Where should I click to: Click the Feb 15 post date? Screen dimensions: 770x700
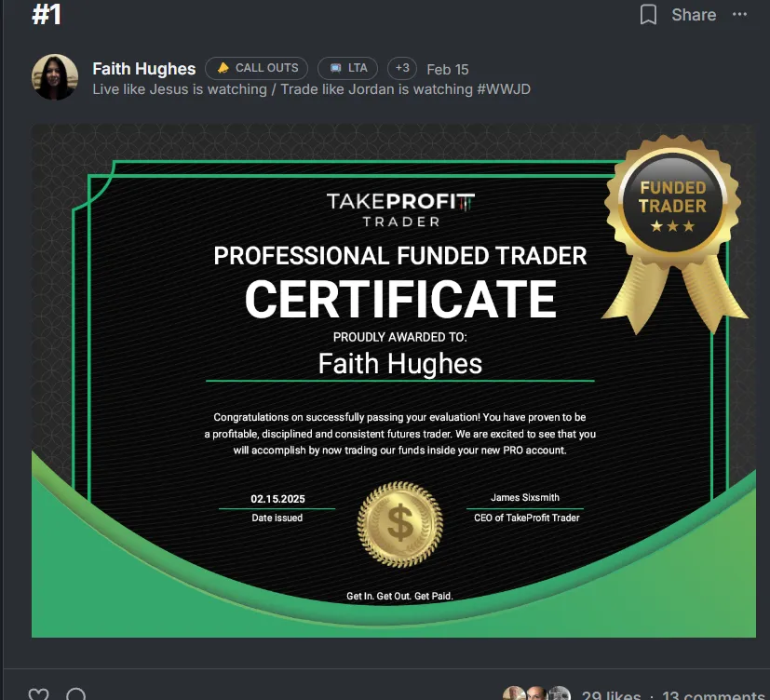tap(447, 69)
